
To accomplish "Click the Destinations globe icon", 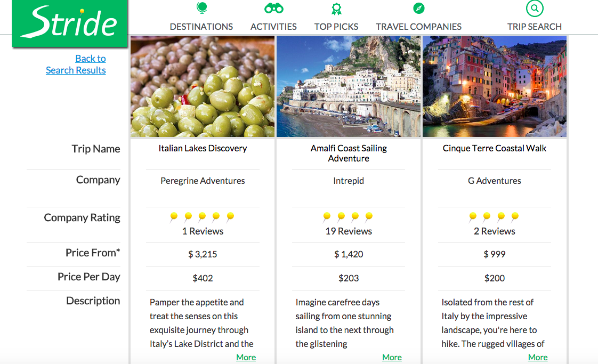I will point(201,8).
